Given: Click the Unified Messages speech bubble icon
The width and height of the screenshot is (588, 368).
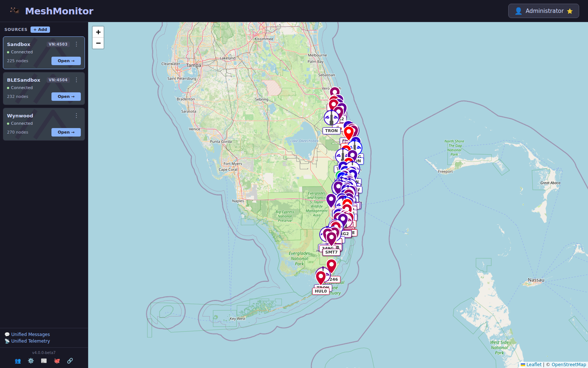Looking at the screenshot, I should point(6,334).
